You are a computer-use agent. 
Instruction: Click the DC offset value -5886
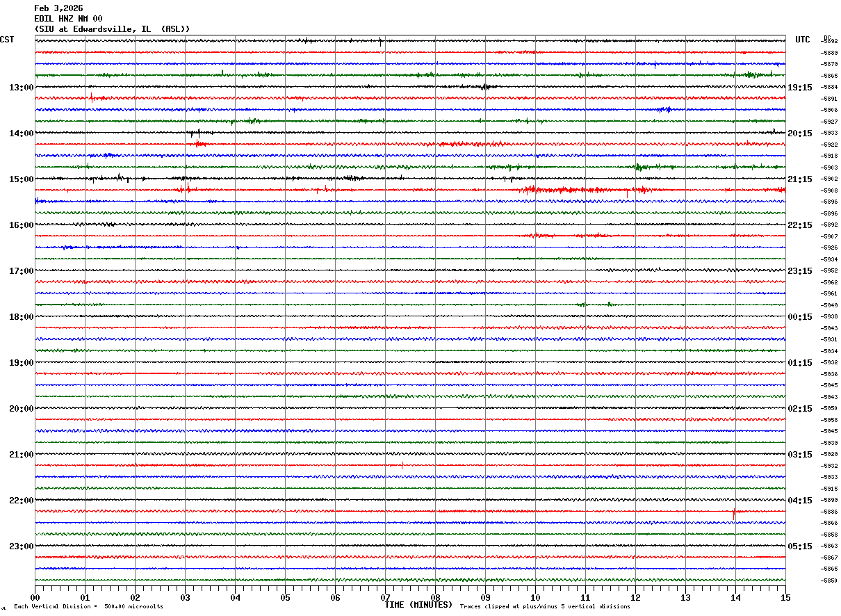pos(829,512)
